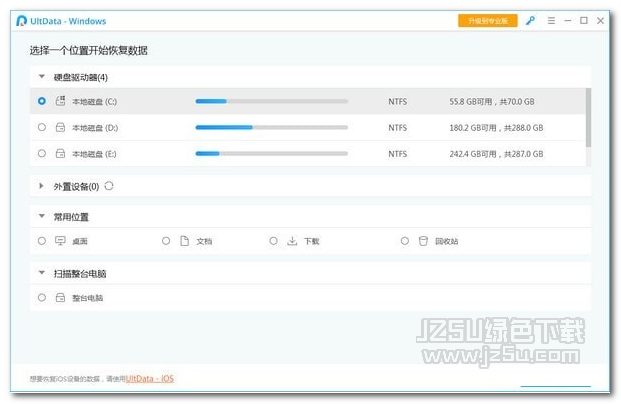The image size is (621, 404).
Task: Close the UltData window
Action: pos(600,21)
